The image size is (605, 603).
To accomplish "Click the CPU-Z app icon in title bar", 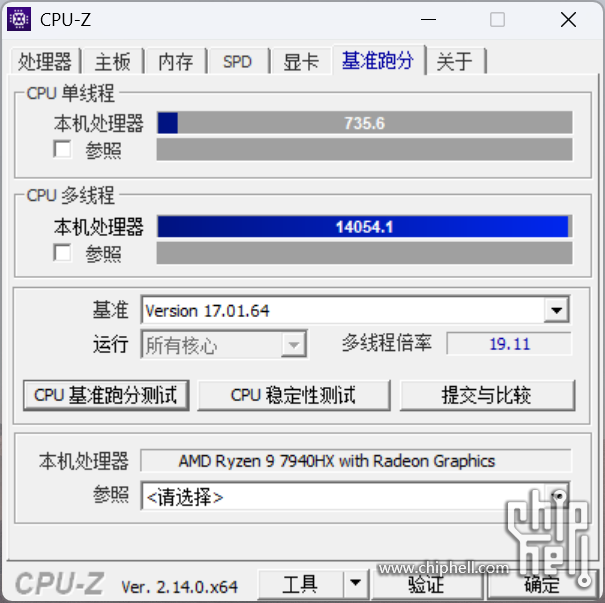I will tap(19, 19).
